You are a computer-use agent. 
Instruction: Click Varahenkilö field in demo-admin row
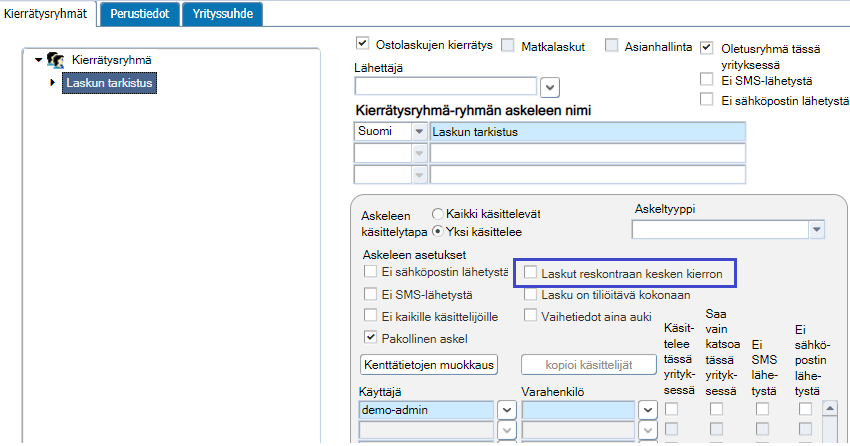pyautogui.click(x=578, y=410)
